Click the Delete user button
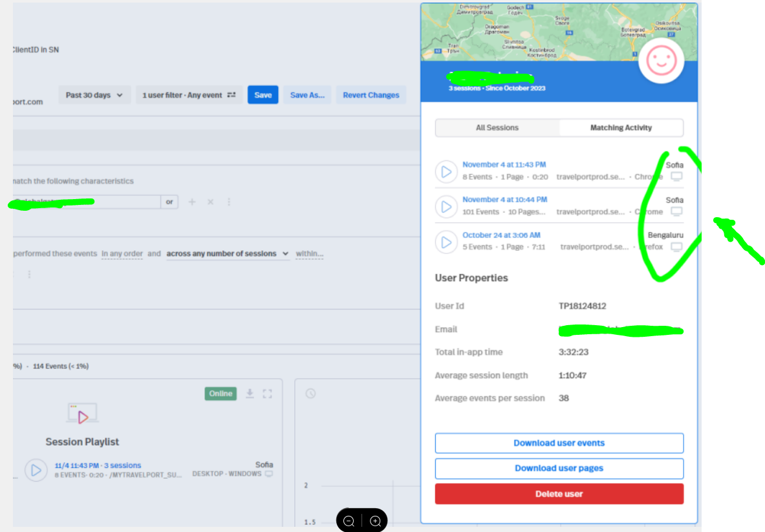 559,493
